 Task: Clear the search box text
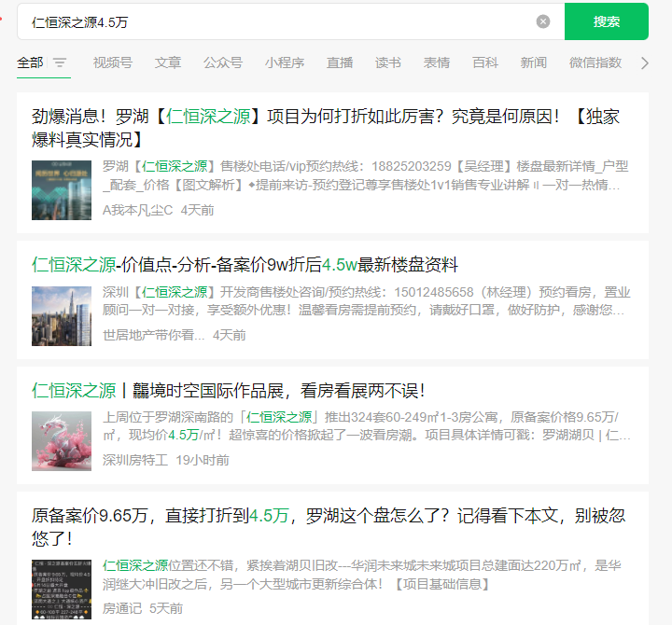pyautogui.click(x=543, y=21)
